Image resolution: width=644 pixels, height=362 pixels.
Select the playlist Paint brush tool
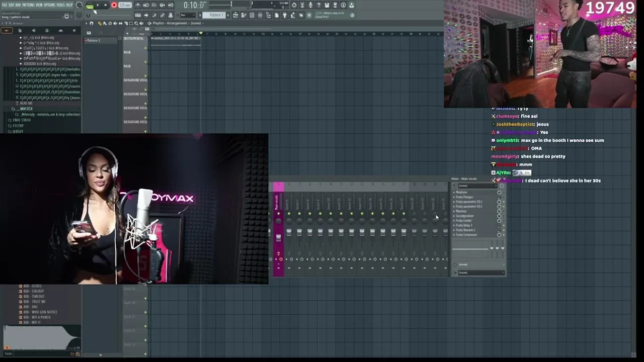(x=104, y=24)
